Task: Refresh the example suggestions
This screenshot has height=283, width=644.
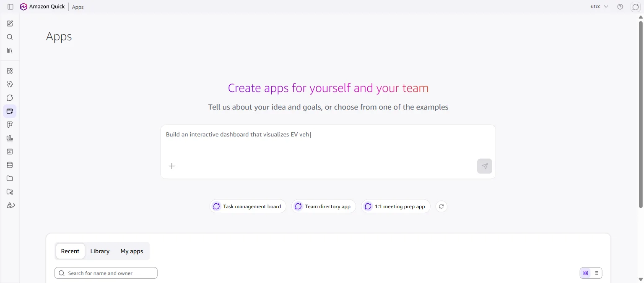Action: pos(441,207)
